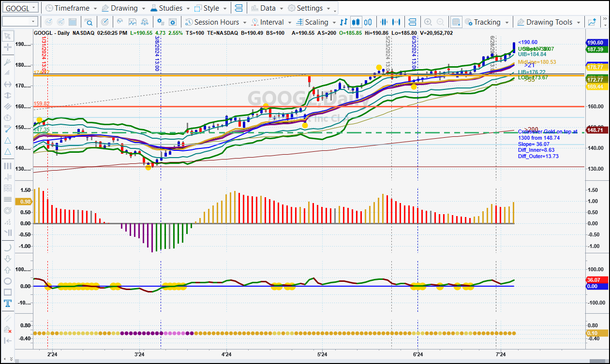Choose the text annotation T tool
This screenshot has width=610, height=364.
point(8,304)
